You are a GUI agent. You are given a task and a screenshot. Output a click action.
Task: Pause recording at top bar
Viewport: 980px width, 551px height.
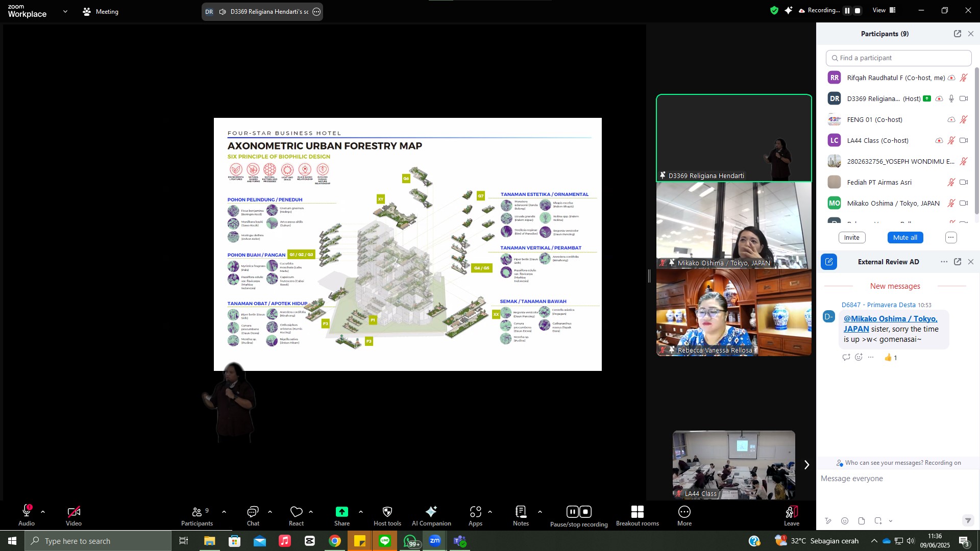click(847, 11)
